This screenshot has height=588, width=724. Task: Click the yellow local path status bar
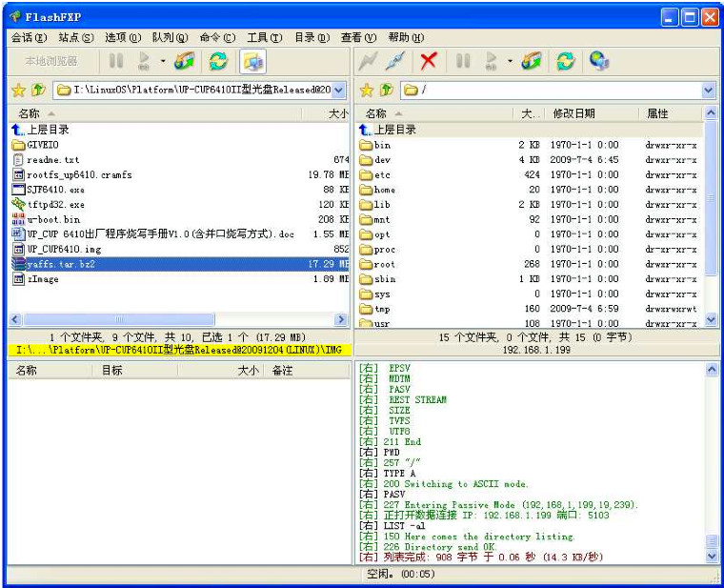(179, 350)
